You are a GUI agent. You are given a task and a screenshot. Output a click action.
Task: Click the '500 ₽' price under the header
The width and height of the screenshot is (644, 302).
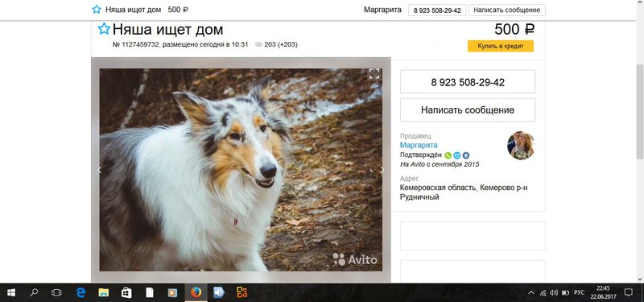(x=514, y=29)
